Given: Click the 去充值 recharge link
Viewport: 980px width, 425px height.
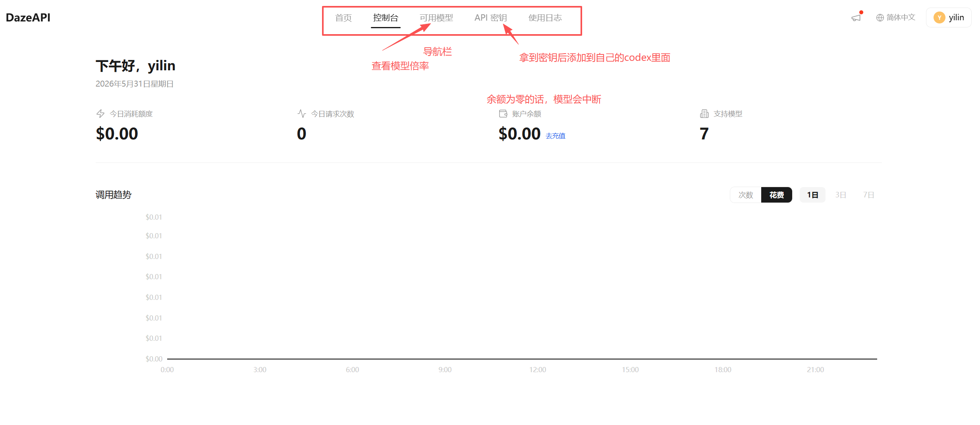Looking at the screenshot, I should pos(555,136).
